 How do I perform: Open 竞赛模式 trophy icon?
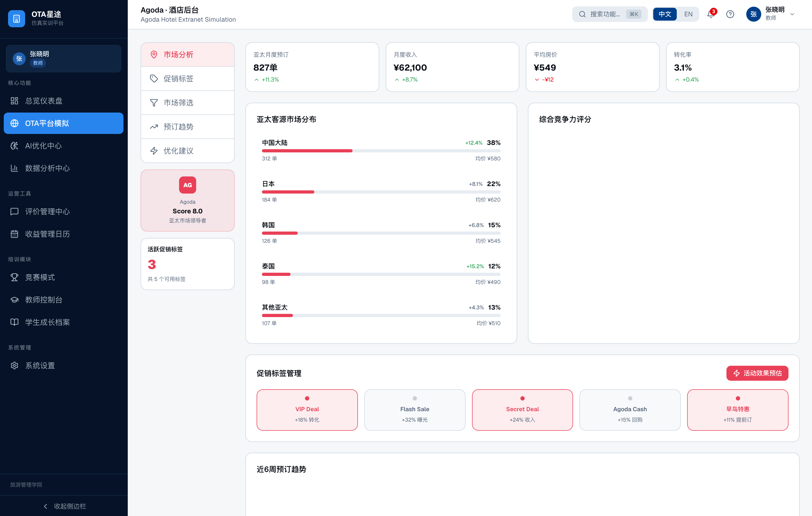[x=14, y=277]
